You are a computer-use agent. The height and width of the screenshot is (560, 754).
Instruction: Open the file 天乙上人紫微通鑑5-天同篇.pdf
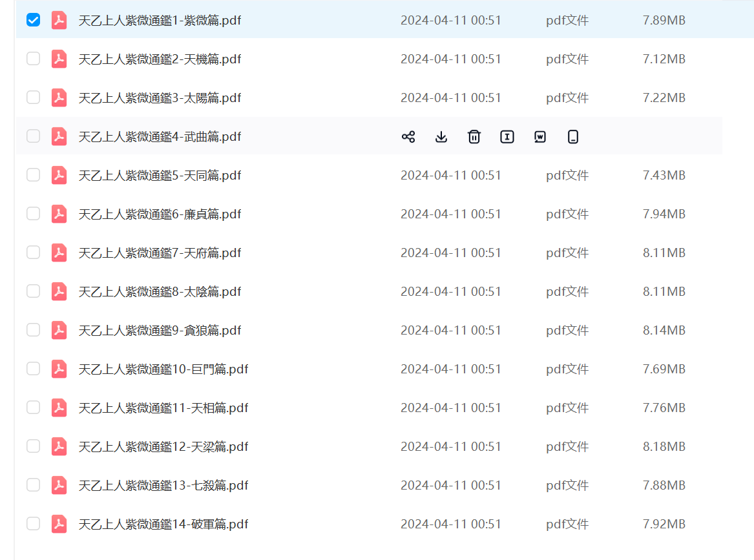coord(160,175)
